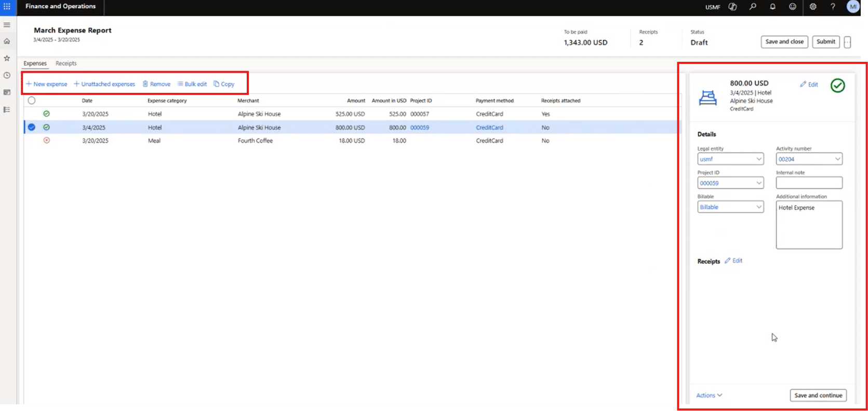
Task: Click the Search magnifier icon in header
Action: tap(753, 7)
